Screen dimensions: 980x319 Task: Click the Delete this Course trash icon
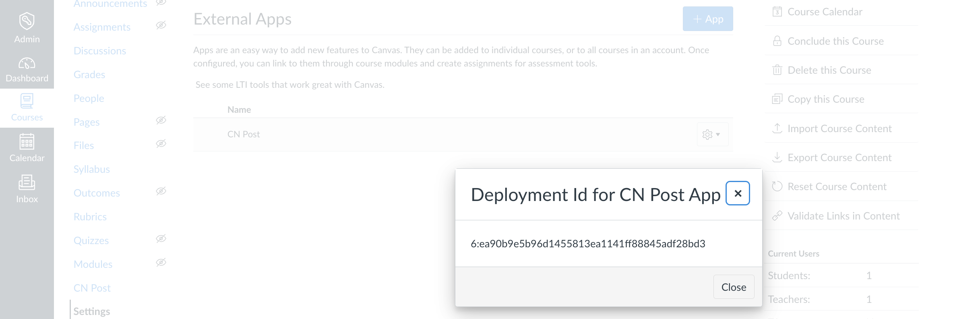[x=777, y=70]
